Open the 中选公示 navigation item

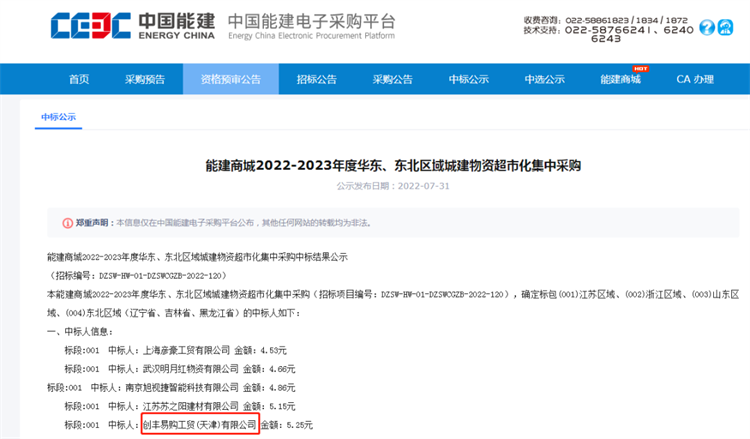544,79
